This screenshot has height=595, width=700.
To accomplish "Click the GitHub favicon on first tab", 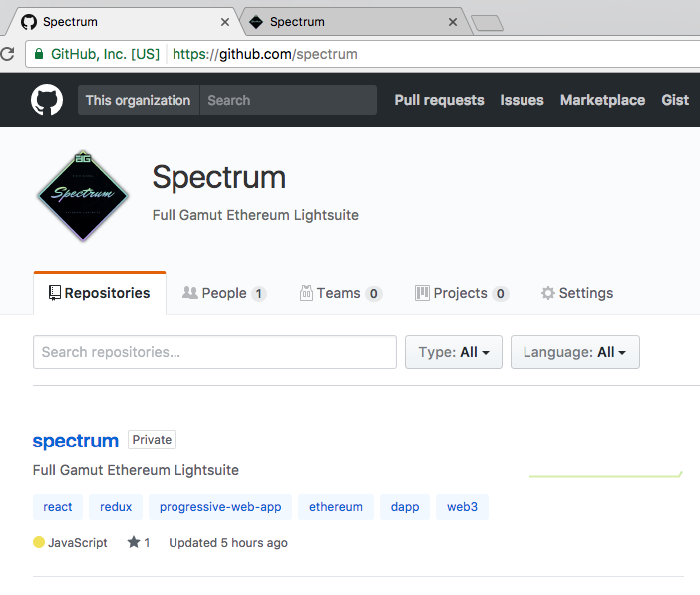I will pyautogui.click(x=29, y=22).
